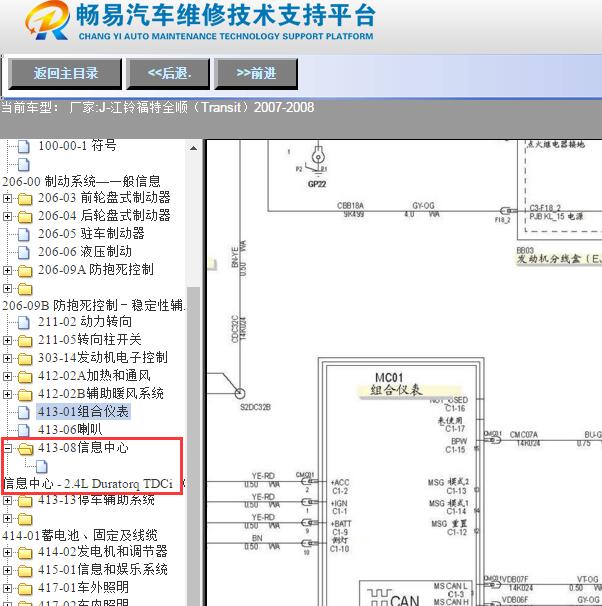Click the BB03 发动机分线盒 label
The height and width of the screenshot is (606, 602).
tap(559, 255)
